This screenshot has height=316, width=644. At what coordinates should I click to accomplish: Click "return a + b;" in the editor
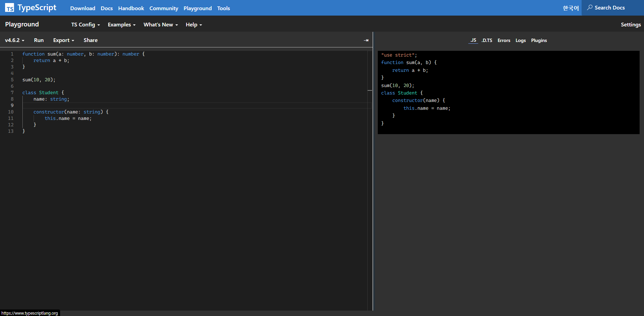coord(51,60)
